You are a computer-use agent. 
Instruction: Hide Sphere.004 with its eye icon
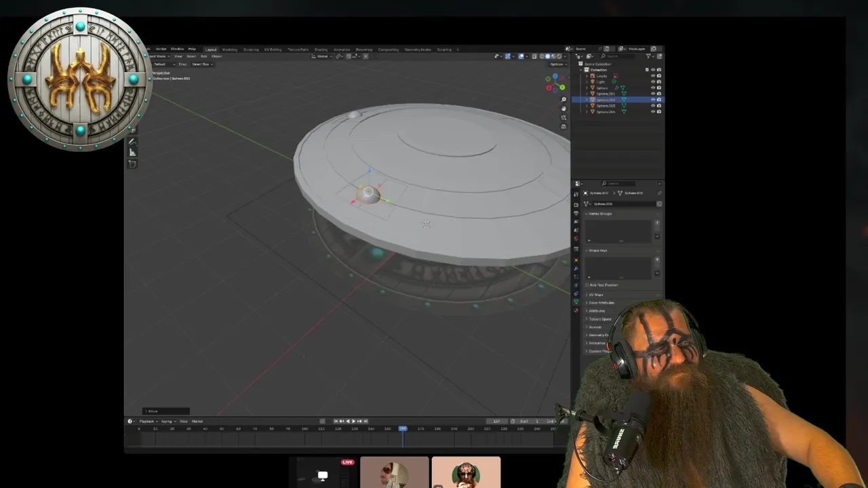point(653,112)
